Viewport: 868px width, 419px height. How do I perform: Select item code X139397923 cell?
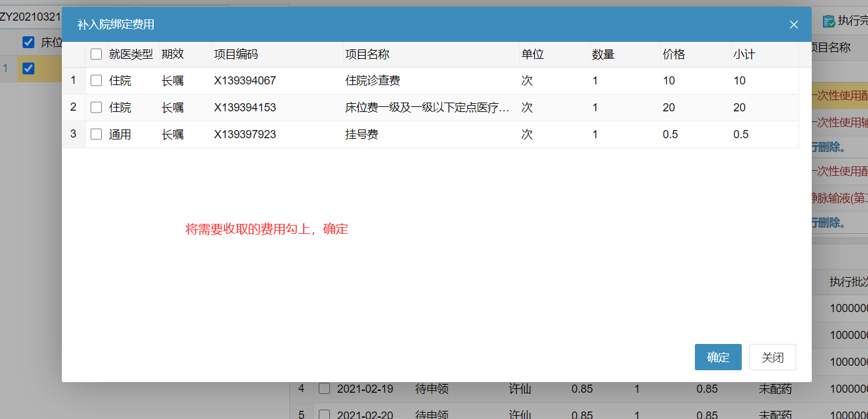(x=245, y=134)
